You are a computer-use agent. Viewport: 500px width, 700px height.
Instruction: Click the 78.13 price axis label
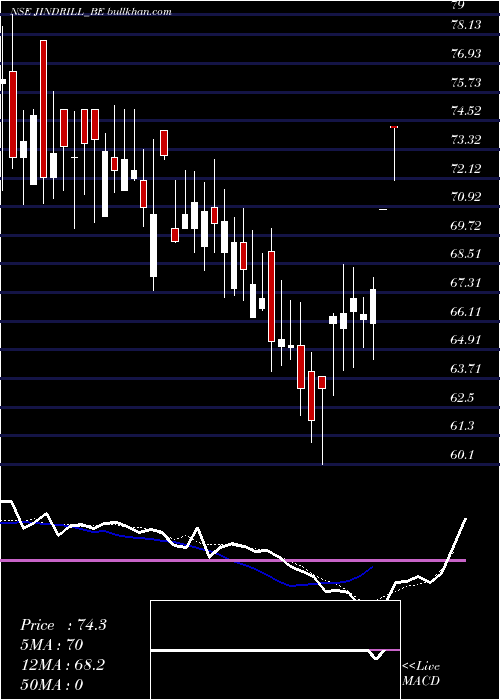coord(466,25)
